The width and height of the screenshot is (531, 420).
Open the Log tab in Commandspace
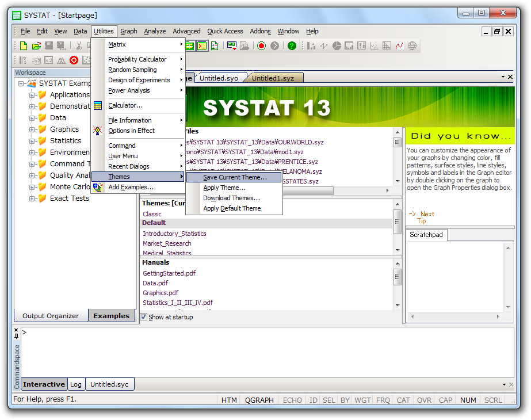(x=76, y=384)
